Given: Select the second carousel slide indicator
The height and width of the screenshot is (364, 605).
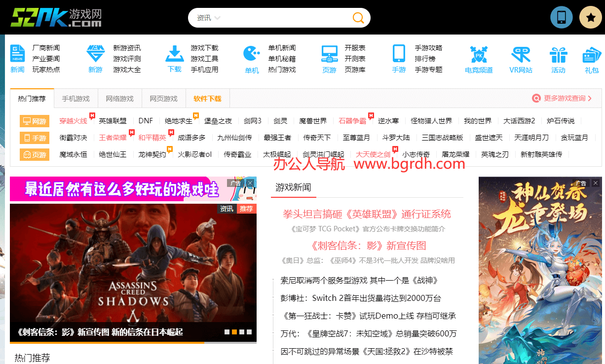Looking at the screenshot, I should pos(234,332).
